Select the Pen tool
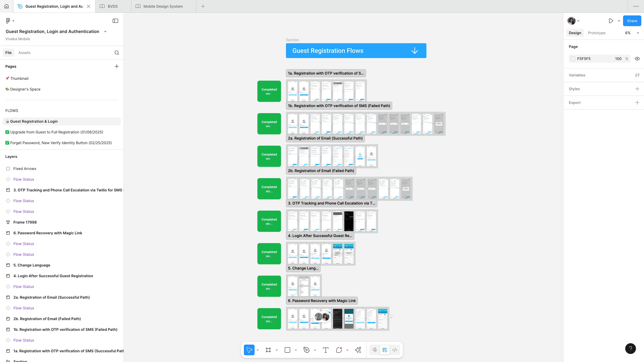The height and width of the screenshot is (362, 644). [x=307, y=350]
